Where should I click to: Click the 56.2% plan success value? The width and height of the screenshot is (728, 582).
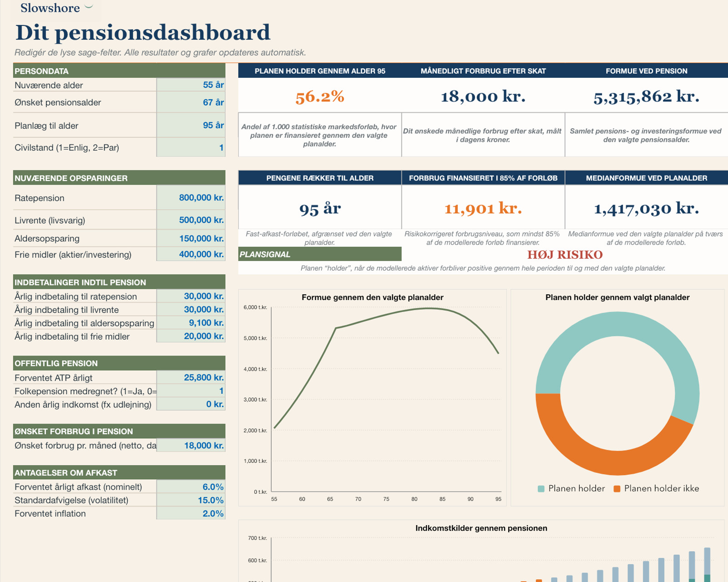pos(320,96)
